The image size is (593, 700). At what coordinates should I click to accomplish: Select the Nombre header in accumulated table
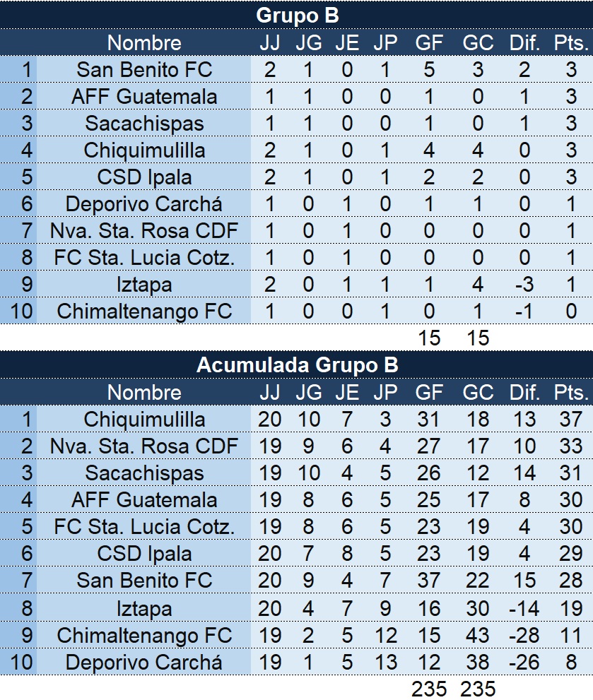click(144, 392)
